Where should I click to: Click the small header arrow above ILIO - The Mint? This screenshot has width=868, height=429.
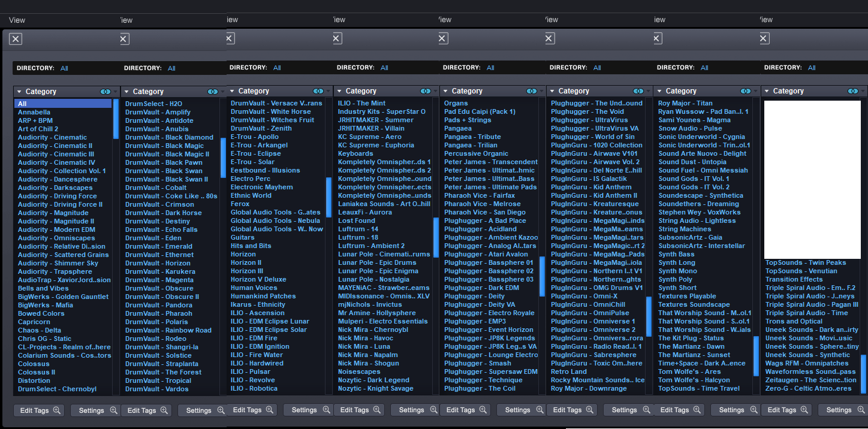coord(436,91)
